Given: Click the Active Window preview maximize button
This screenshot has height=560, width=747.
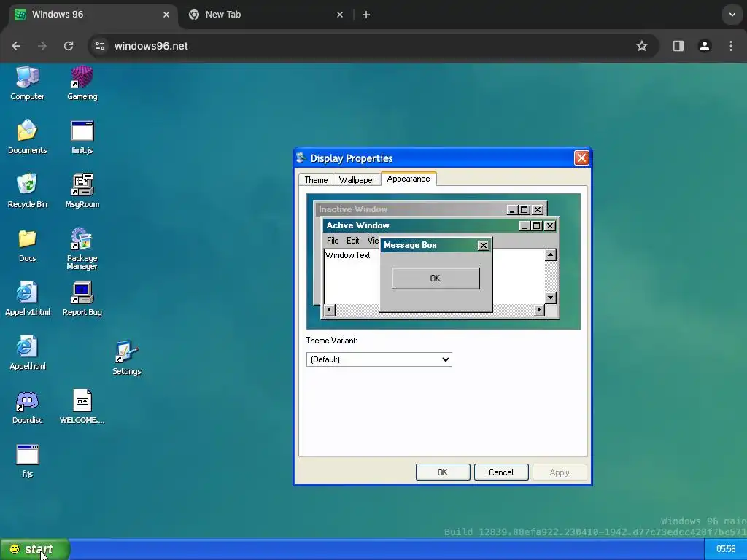Looking at the screenshot, I should pos(537,226).
